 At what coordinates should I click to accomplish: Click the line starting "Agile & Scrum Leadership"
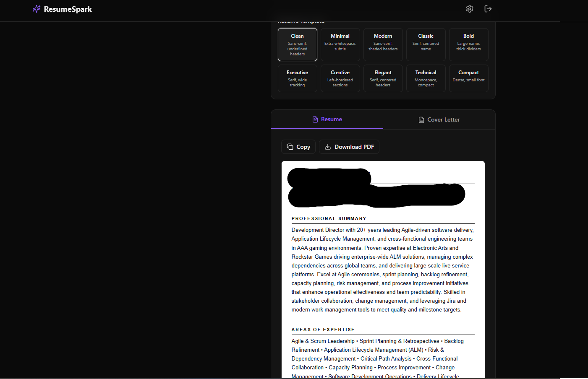tap(378, 341)
